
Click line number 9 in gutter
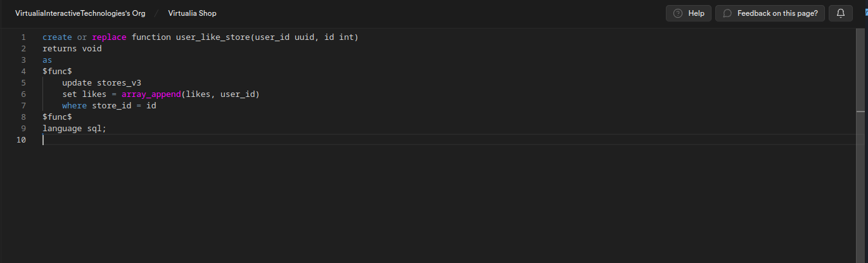tap(23, 129)
